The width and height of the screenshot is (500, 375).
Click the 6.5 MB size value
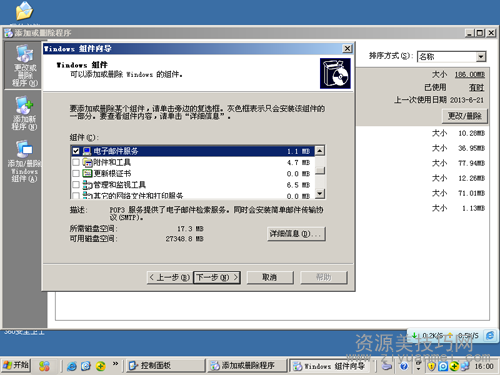click(298, 185)
